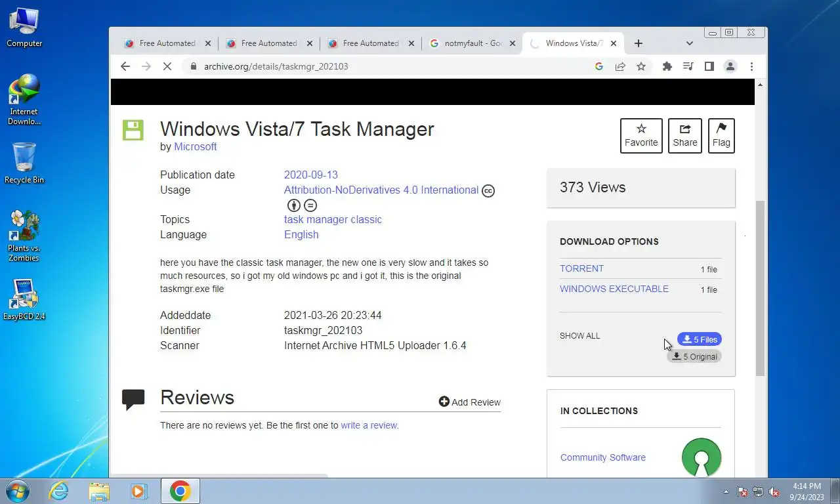Click the 5 Original download badge
The height and width of the screenshot is (504, 840).
(x=694, y=356)
